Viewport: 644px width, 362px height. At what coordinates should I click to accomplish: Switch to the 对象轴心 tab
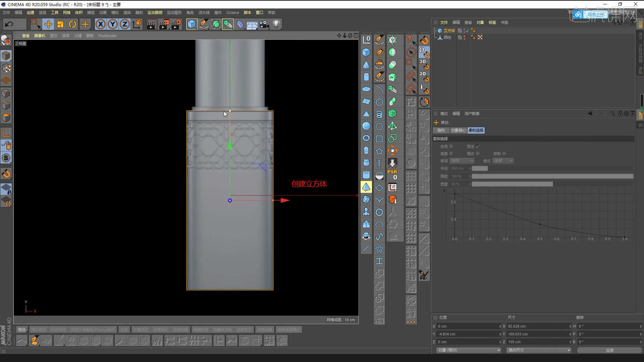pyautogui.click(x=458, y=130)
